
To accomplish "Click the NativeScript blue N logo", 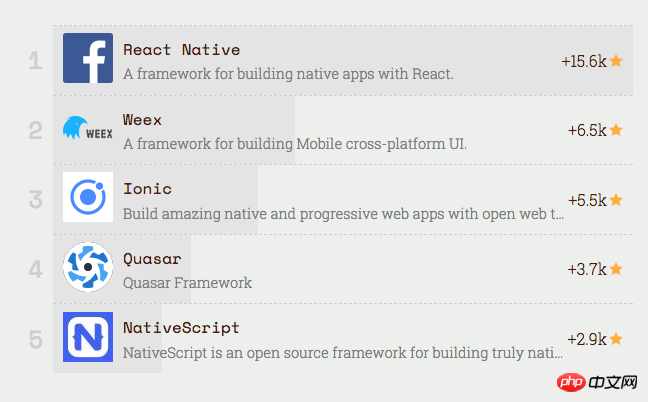I will pos(88,337).
